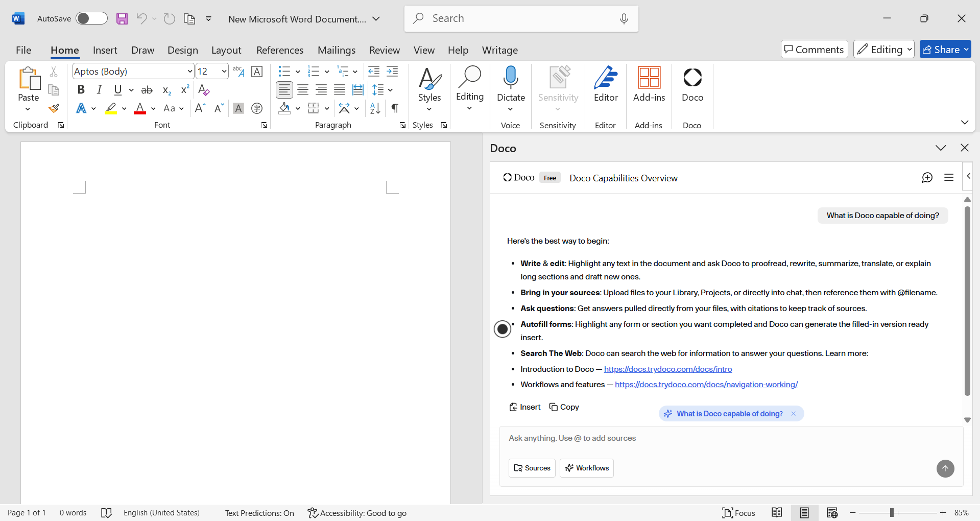Open the font name dropdown
The width and height of the screenshot is (980, 521).
[190, 72]
